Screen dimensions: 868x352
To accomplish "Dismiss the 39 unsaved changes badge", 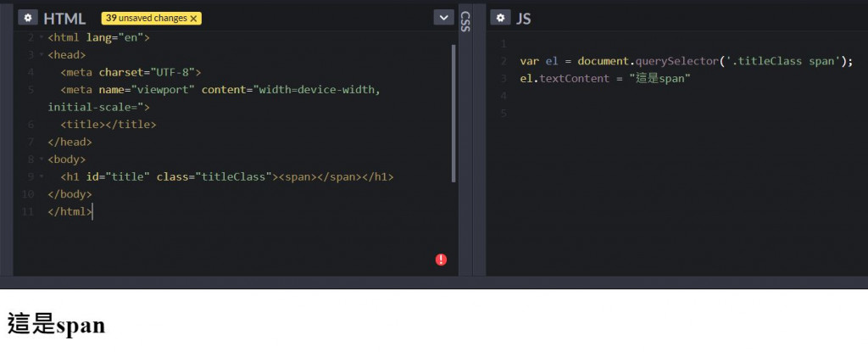I will [x=193, y=19].
